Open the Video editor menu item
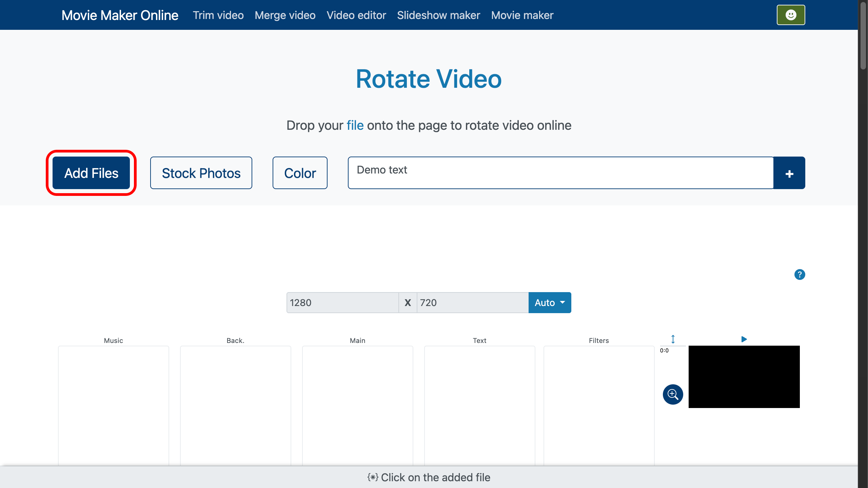 [x=356, y=15]
